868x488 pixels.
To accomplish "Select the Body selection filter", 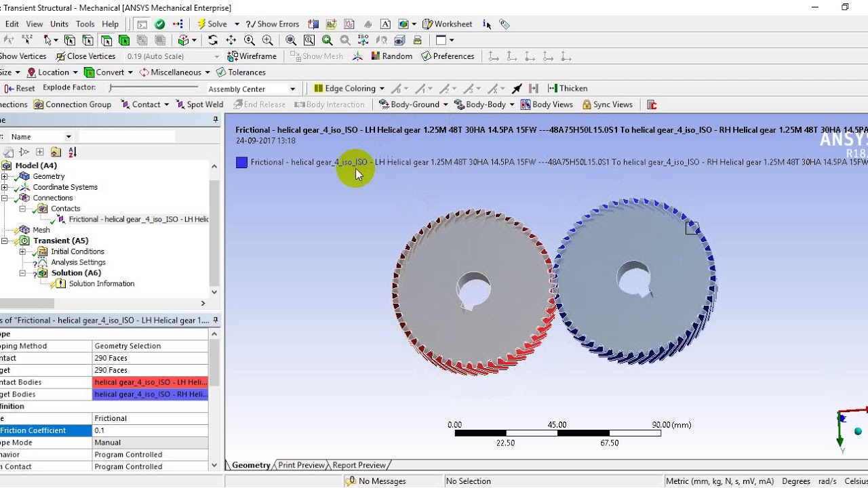I will (124, 40).
